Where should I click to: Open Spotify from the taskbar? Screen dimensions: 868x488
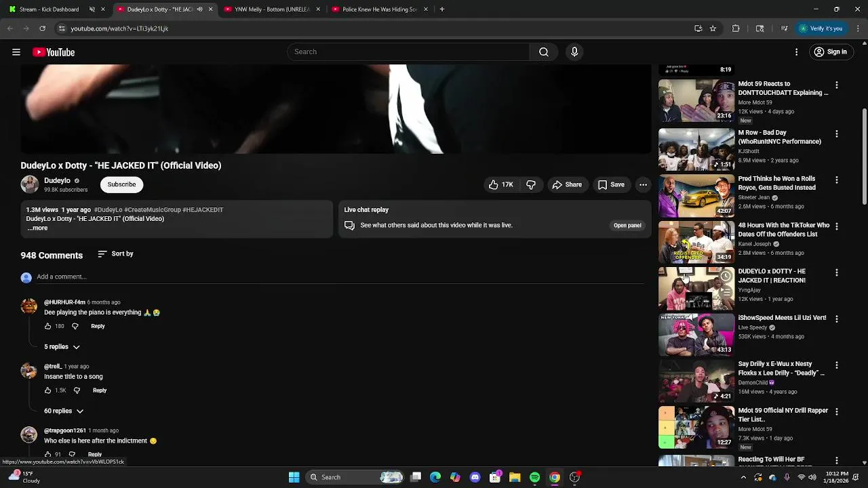(534, 477)
